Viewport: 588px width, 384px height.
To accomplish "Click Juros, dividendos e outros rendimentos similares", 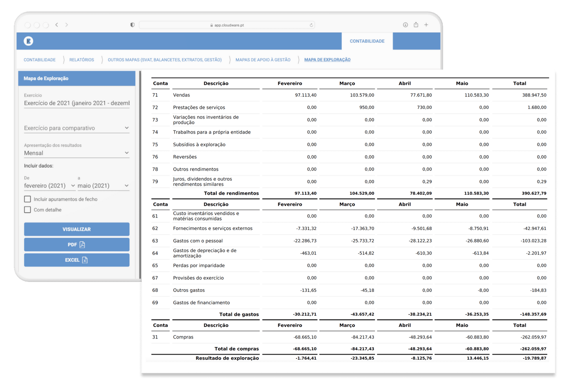I will coord(203,182).
